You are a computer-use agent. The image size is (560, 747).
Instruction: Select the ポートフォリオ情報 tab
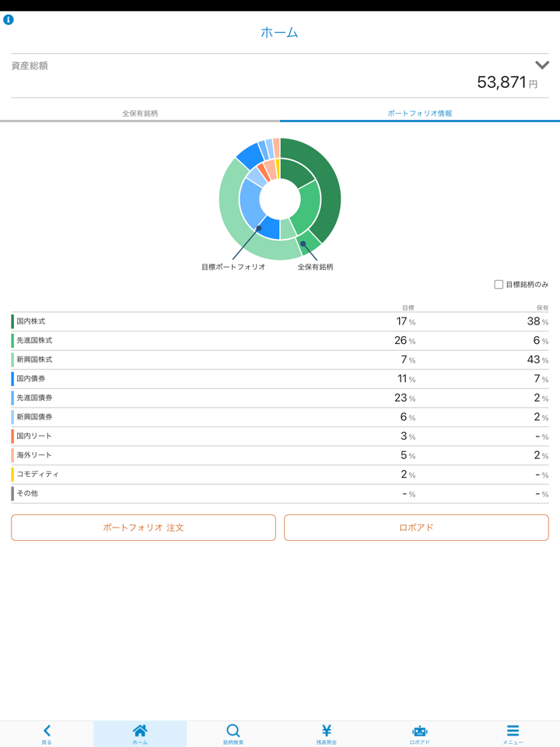coord(420,114)
